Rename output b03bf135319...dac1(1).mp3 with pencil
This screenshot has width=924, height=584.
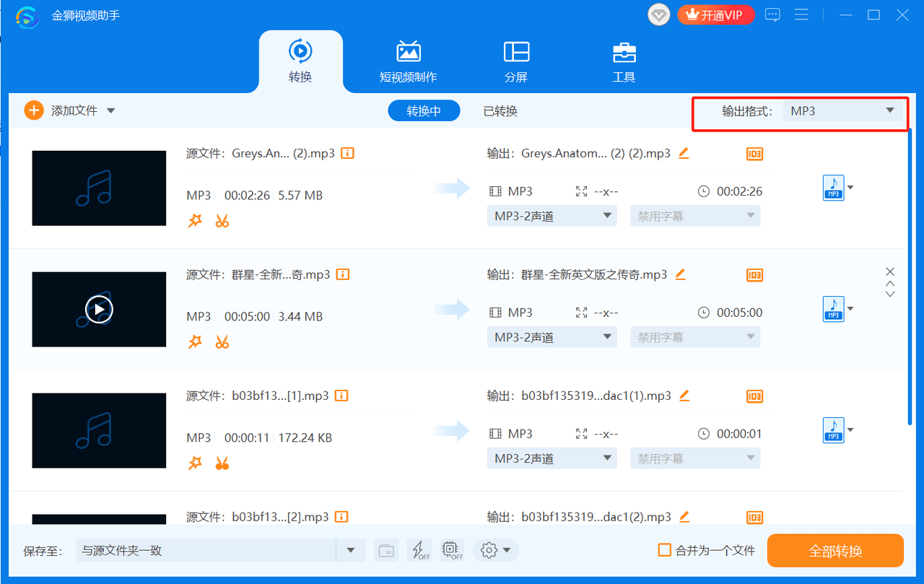[684, 396]
